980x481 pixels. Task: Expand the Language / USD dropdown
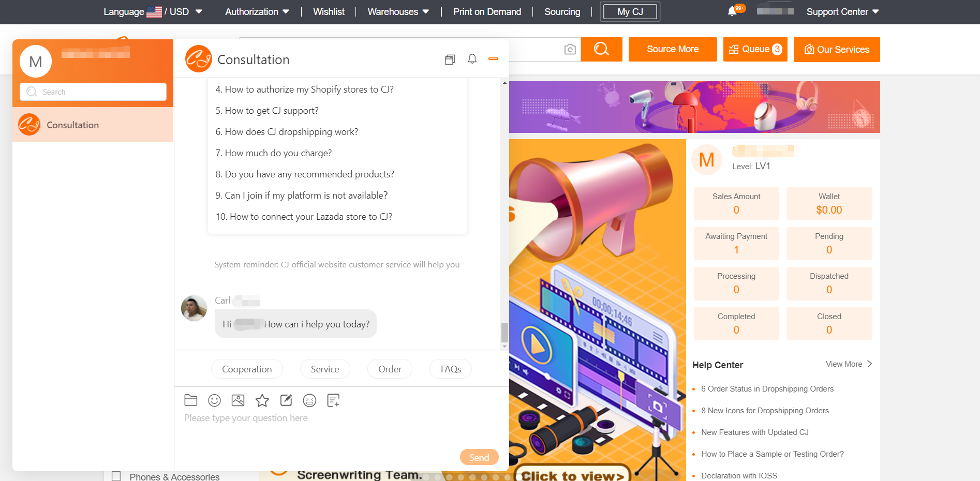[x=153, y=12]
